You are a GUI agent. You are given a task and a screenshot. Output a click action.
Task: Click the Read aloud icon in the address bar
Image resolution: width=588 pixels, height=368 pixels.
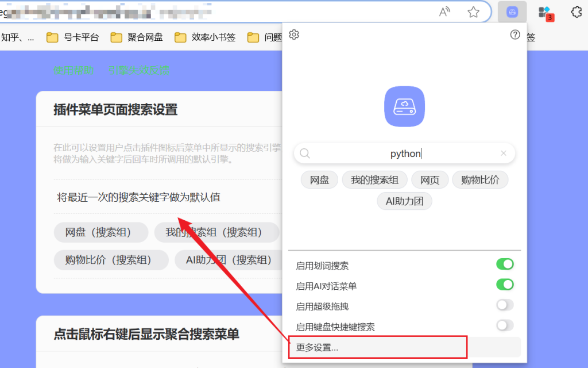pyautogui.click(x=444, y=11)
